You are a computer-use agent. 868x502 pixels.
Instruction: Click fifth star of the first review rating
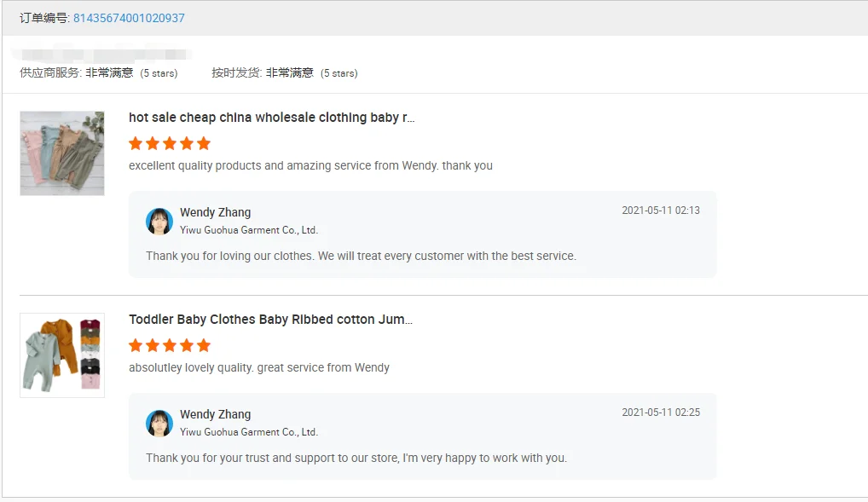204,143
